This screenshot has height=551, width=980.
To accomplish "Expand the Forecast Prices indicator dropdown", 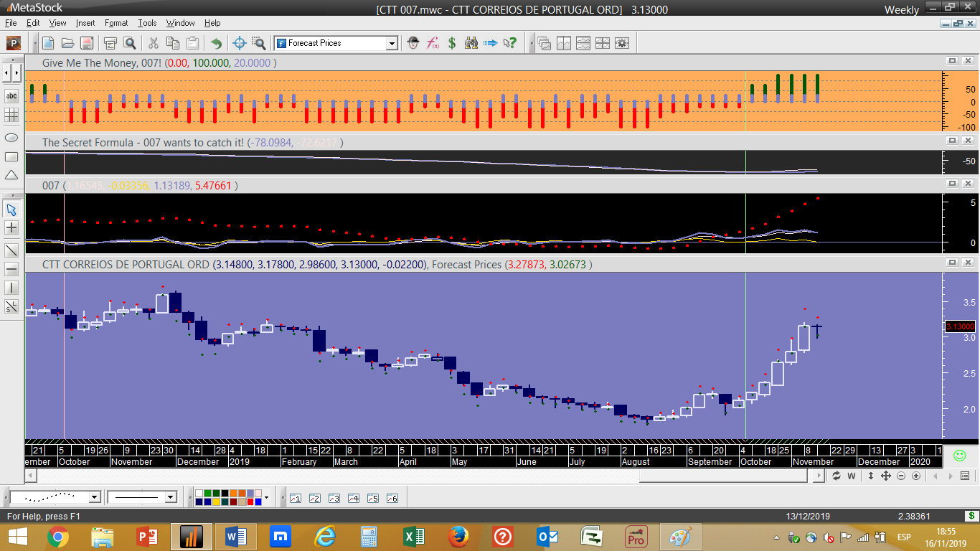I will click(392, 44).
